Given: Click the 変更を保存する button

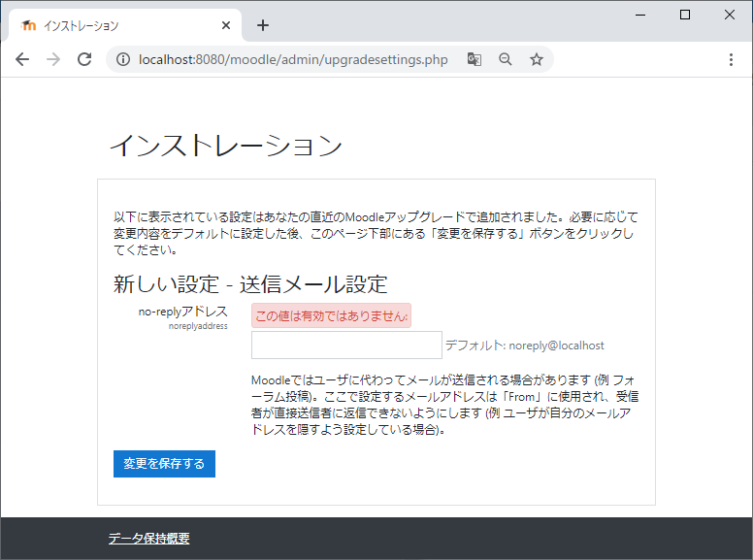Looking at the screenshot, I should pos(164,464).
